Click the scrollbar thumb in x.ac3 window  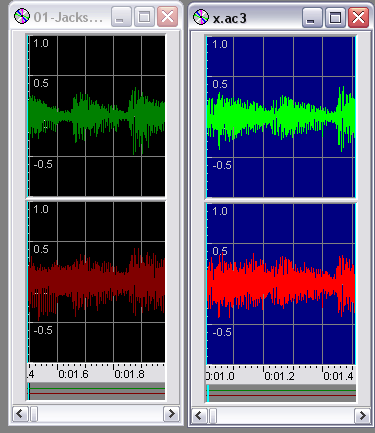coord(212,416)
